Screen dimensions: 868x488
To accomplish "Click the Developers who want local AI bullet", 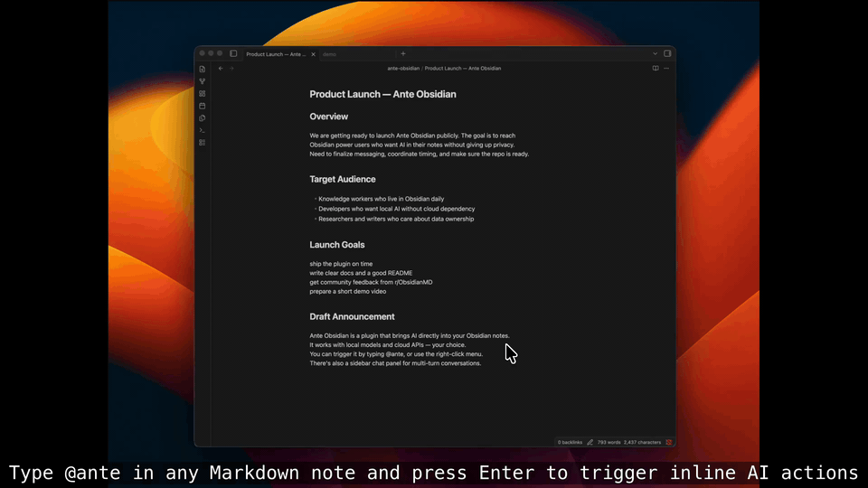I will pos(396,209).
